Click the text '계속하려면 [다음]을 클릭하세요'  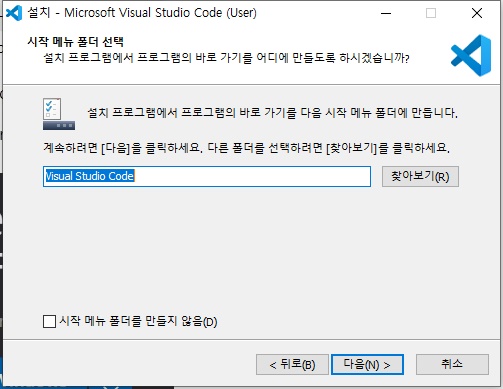tap(123, 148)
